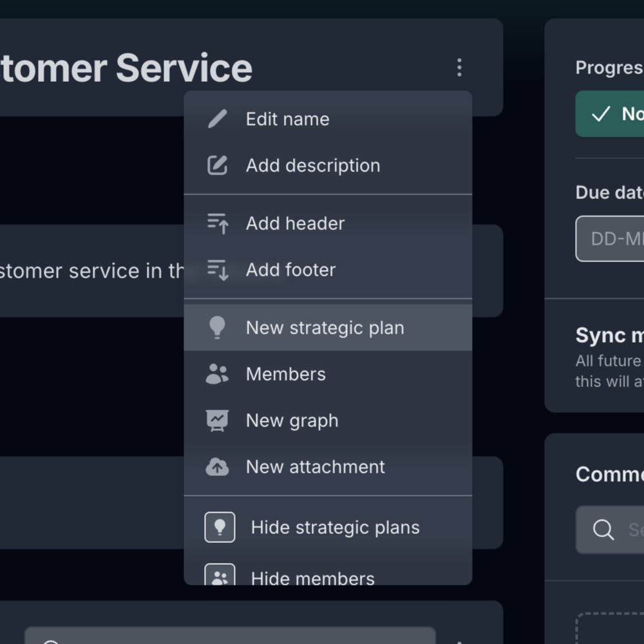The image size is (644, 644).
Task: Open Members from the menu
Action: [x=328, y=374]
